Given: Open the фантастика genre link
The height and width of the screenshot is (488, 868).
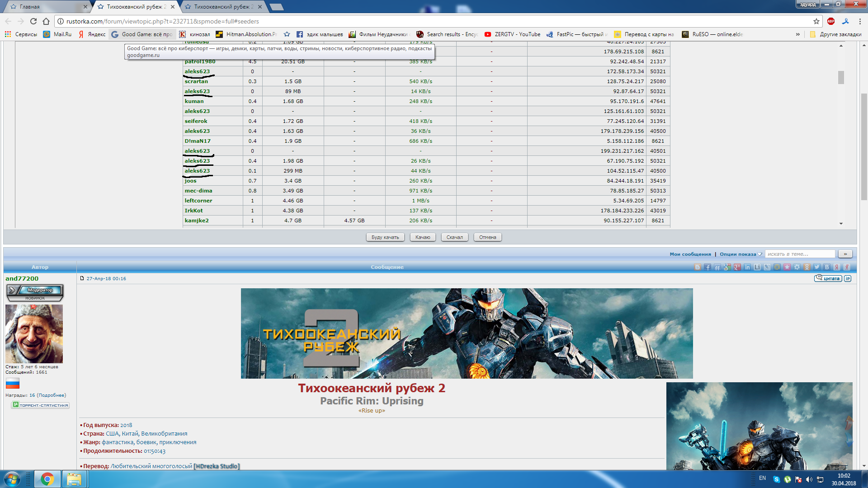Looking at the screenshot, I should (118, 442).
